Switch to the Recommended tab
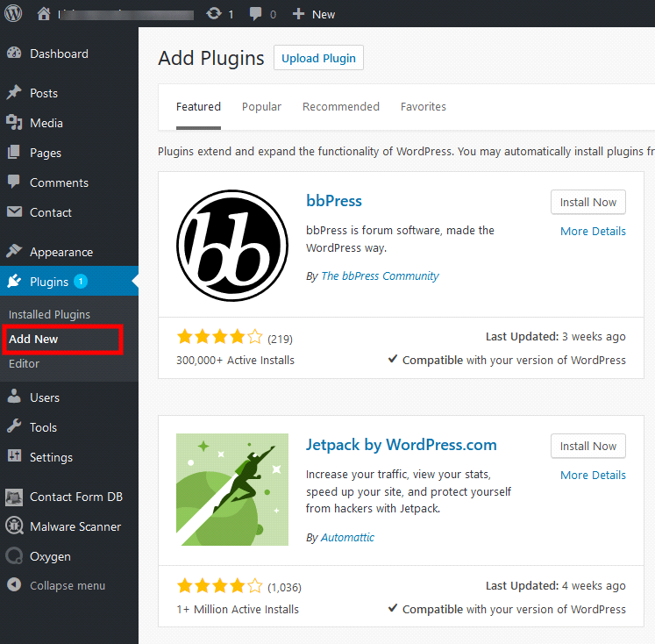655x644 pixels. 340,107
